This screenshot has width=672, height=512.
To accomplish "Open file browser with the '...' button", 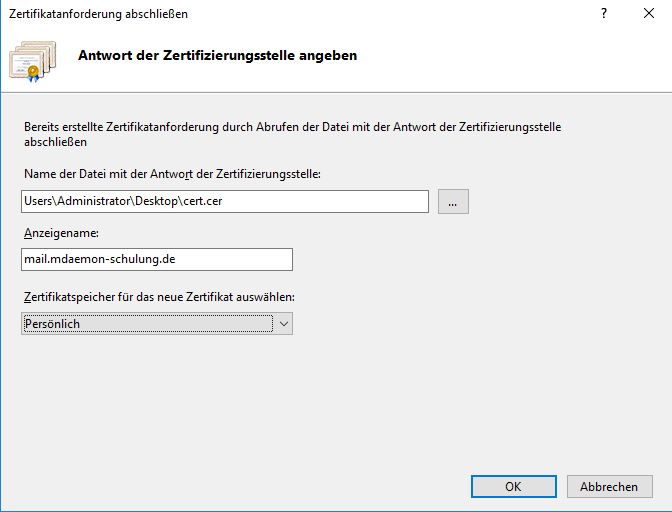I will [x=452, y=202].
